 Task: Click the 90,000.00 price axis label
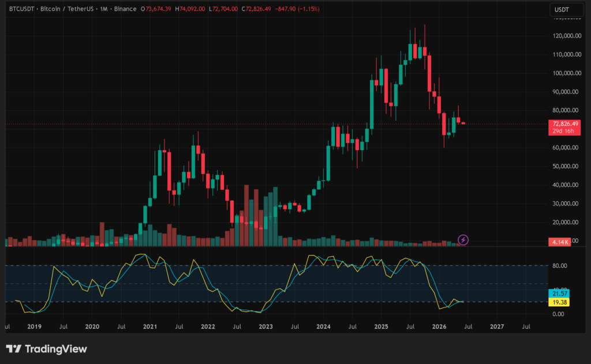point(566,92)
